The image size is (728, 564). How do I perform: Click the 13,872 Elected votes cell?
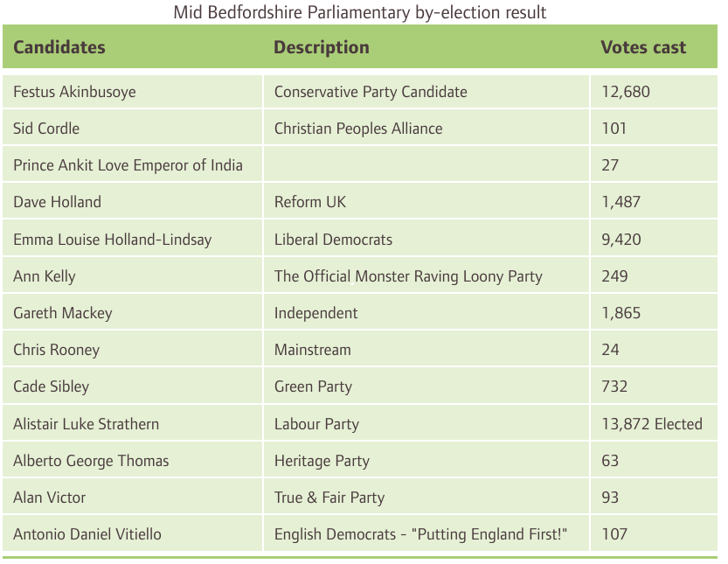654,423
